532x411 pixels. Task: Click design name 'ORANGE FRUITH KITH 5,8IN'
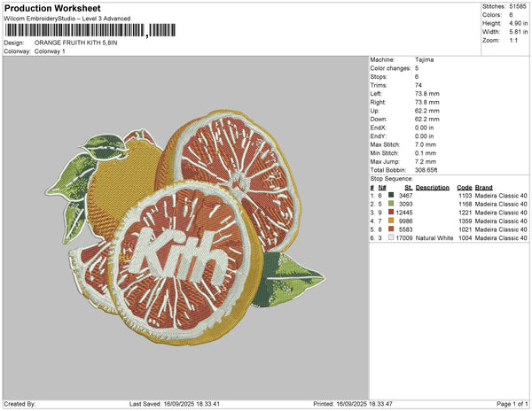click(76, 43)
